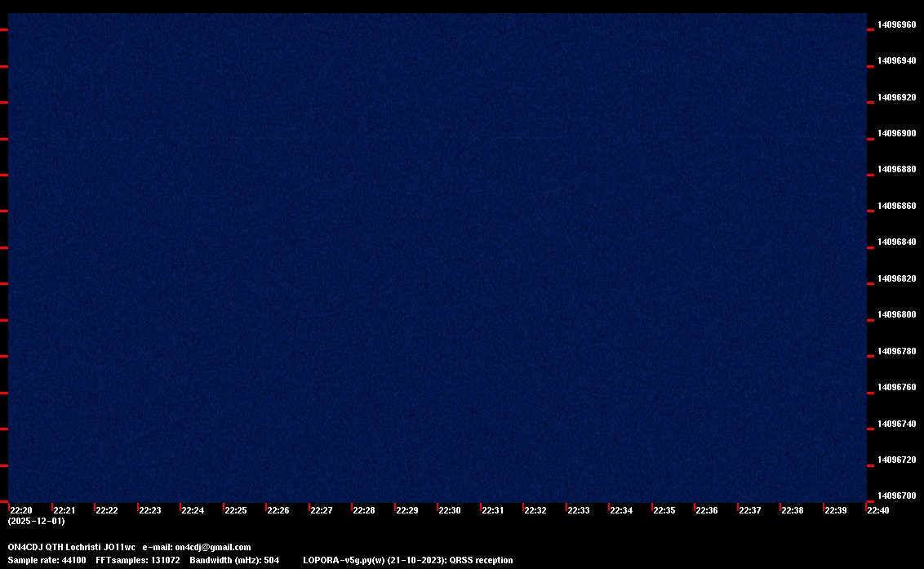The height and width of the screenshot is (569, 924).
Task: Click the 22:29 time label
Action: (x=406, y=510)
